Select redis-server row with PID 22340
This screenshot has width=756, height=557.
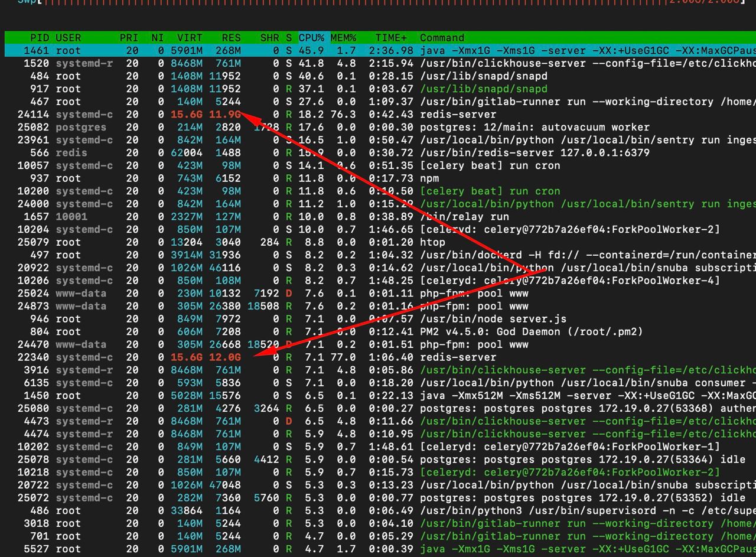click(x=380, y=357)
